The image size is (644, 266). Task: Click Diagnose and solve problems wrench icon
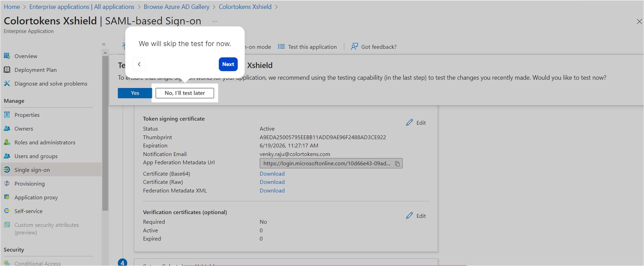7,83
